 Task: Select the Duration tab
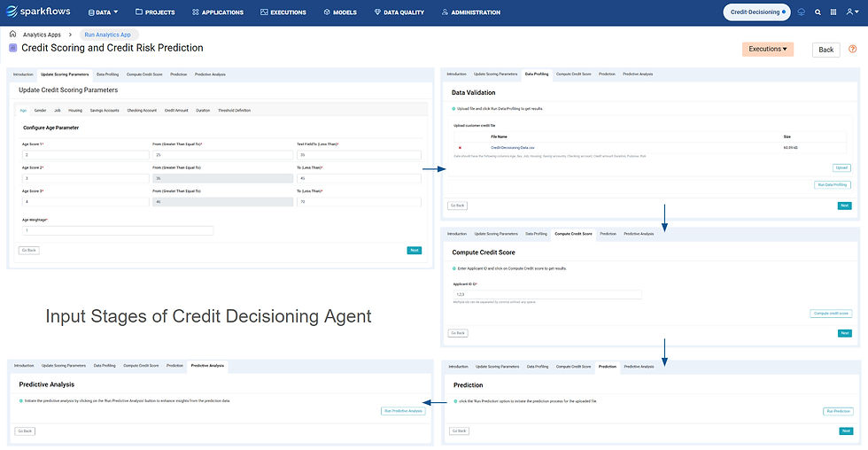[x=203, y=110]
